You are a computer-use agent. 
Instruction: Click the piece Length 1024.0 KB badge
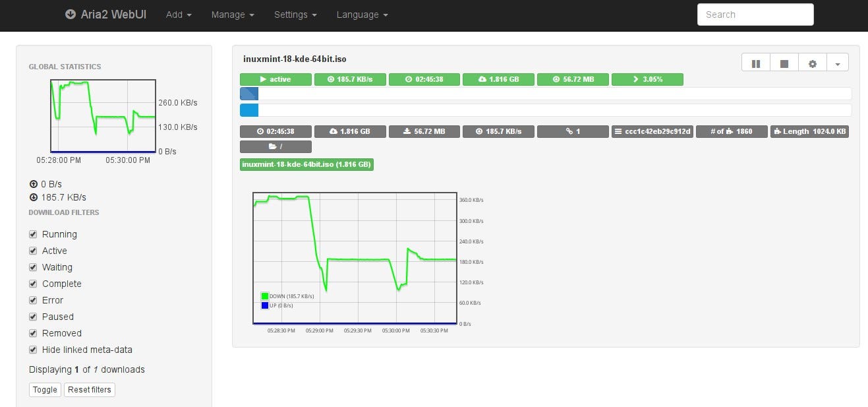point(810,131)
